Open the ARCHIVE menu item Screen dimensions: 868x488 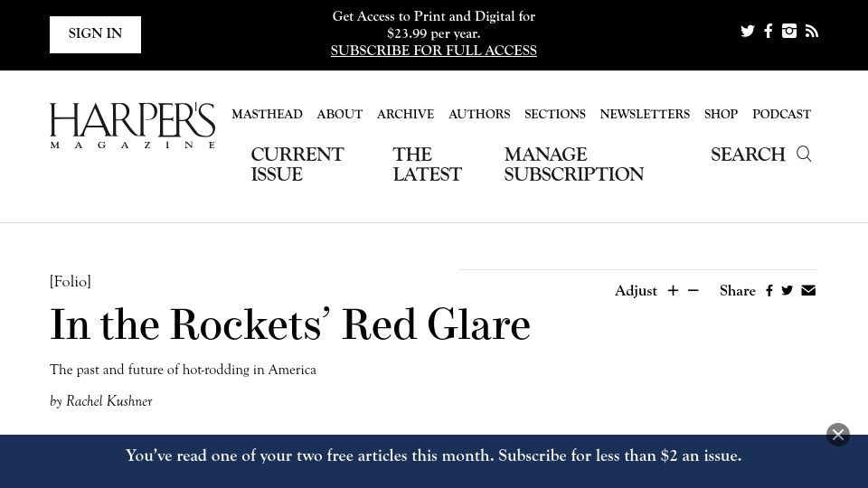click(x=405, y=114)
